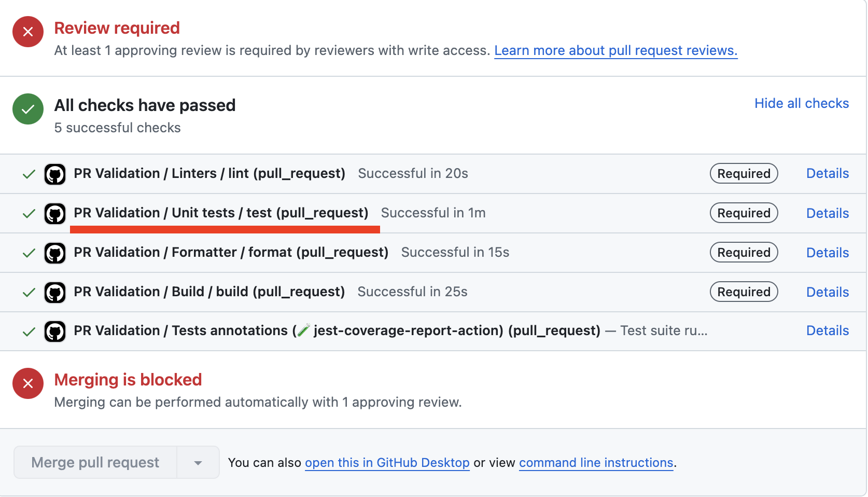Click the test tube emoji in jest-coverage-report-action
Image resolution: width=868 pixels, height=497 pixels.
304,330
